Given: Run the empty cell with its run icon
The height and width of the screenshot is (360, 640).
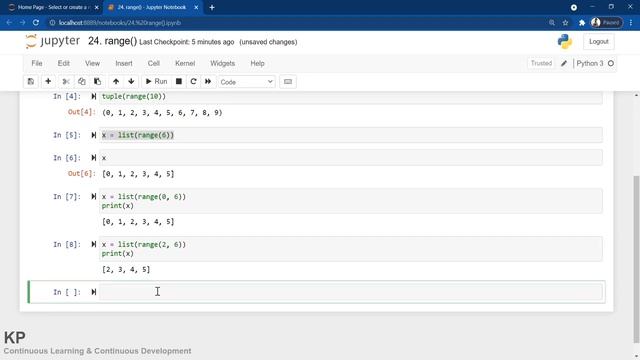Looking at the screenshot, I should tap(93, 292).
